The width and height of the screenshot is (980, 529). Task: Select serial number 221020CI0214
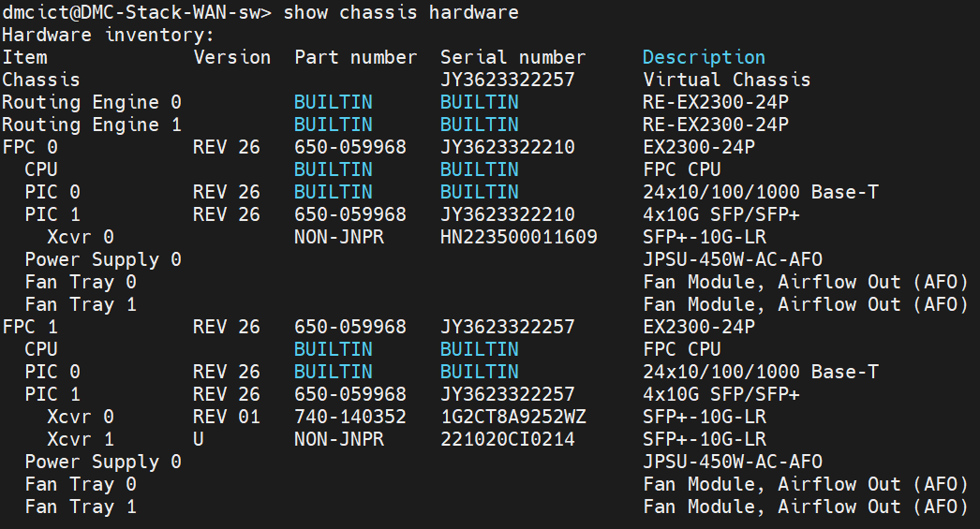(507, 439)
